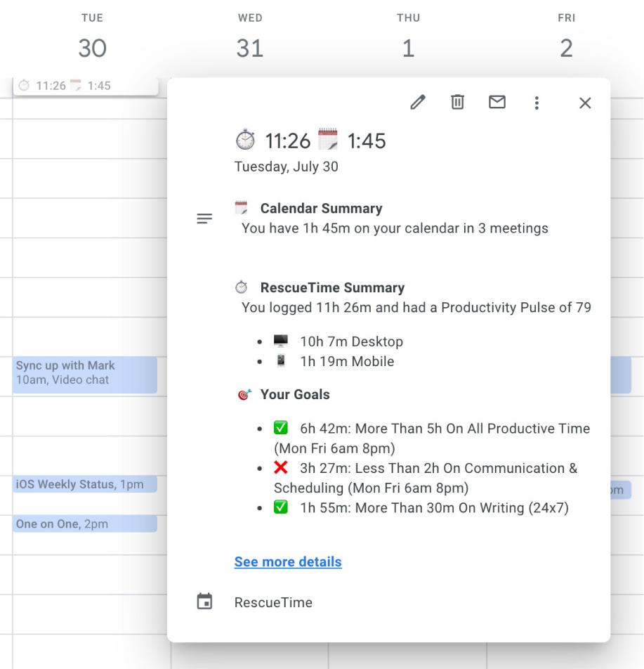Click the green checkmark on the Productive Time goal

coord(280,428)
